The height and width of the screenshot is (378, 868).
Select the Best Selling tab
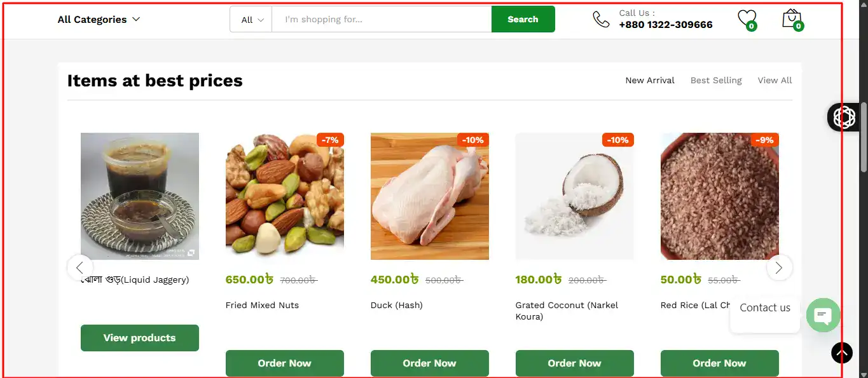tap(716, 80)
